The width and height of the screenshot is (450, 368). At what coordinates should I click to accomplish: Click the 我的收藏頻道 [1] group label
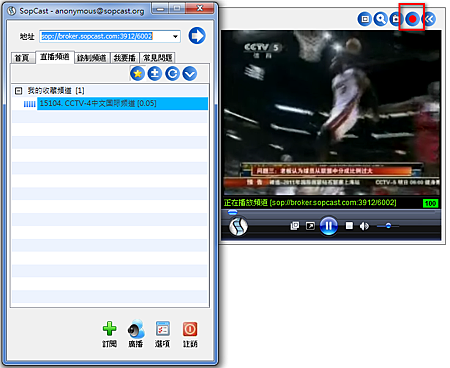coord(56,91)
